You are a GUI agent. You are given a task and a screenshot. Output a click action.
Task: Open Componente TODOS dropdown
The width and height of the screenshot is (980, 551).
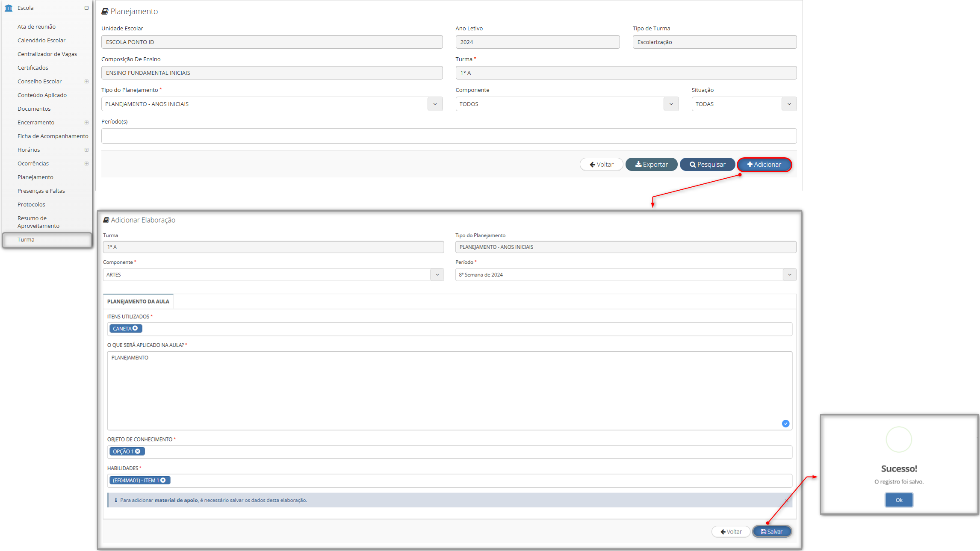click(x=567, y=104)
